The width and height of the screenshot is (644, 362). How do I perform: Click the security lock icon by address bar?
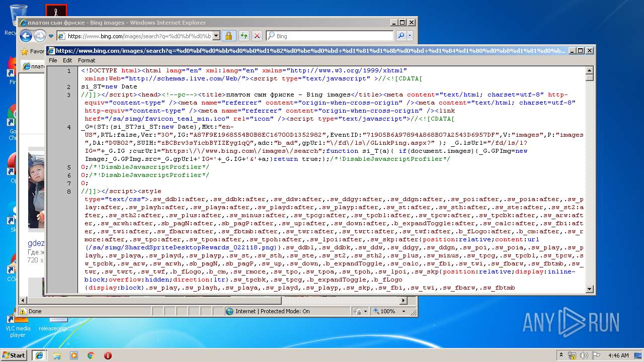click(x=228, y=36)
